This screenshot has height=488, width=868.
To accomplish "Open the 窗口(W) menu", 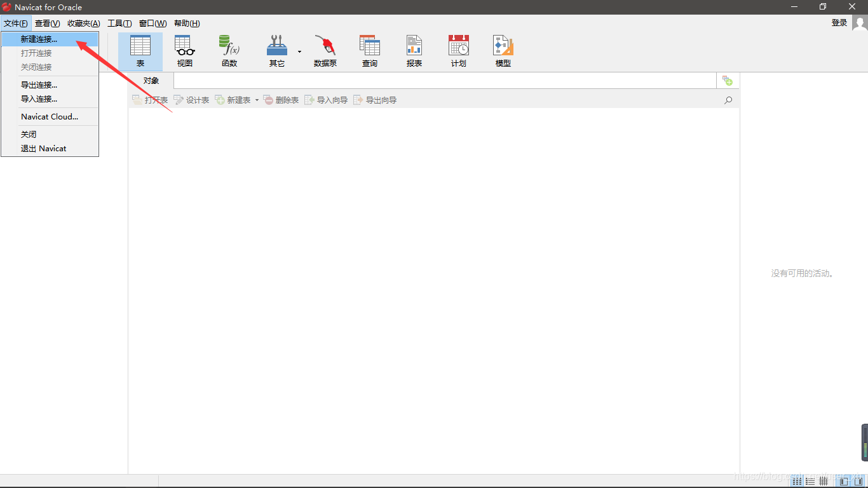I will [x=153, y=24].
